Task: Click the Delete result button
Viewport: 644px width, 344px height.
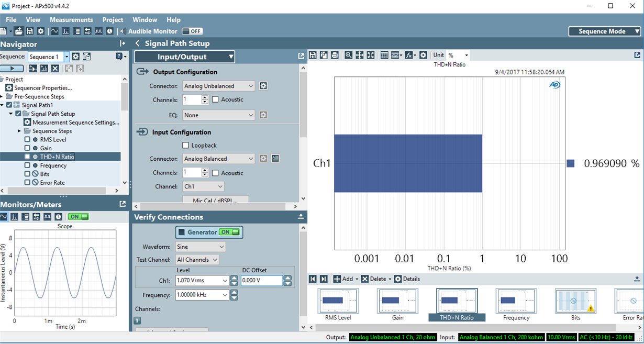Action: pos(376,279)
